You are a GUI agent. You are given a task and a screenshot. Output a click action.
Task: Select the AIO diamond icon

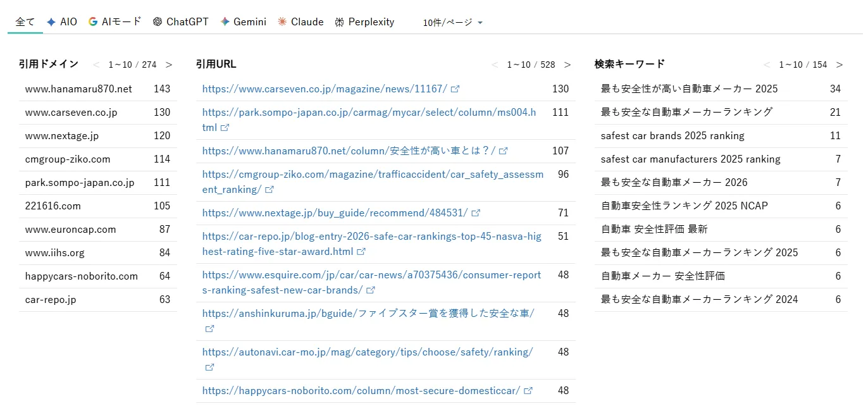[x=50, y=21]
